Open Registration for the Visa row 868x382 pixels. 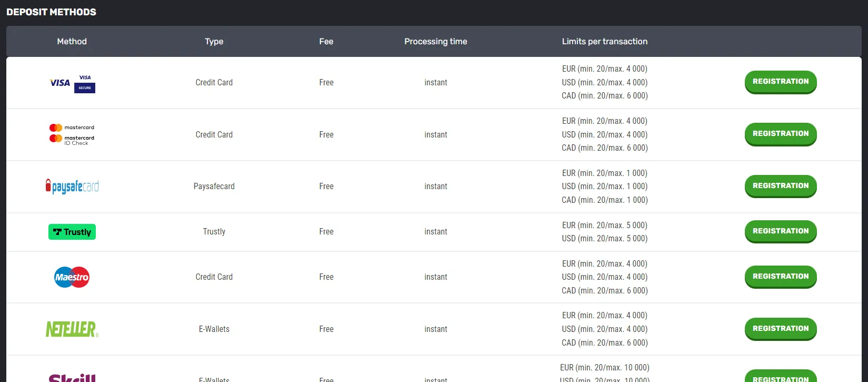[x=781, y=82]
